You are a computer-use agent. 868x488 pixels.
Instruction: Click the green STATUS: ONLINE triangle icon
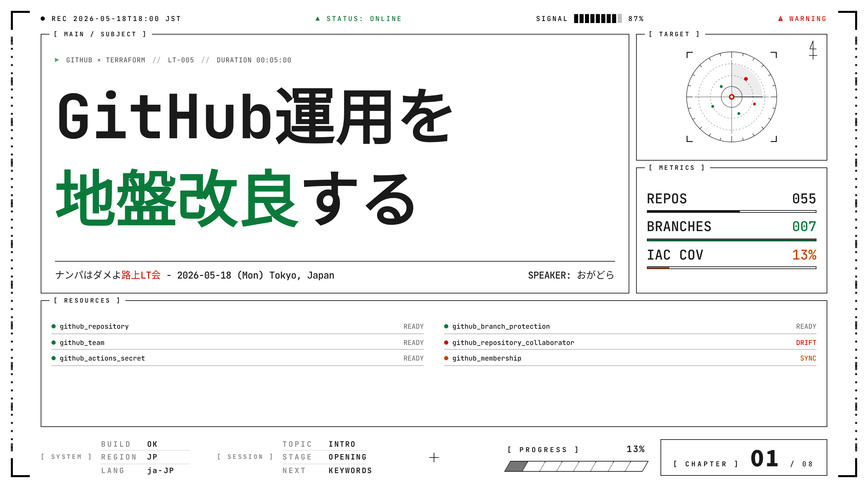point(318,19)
